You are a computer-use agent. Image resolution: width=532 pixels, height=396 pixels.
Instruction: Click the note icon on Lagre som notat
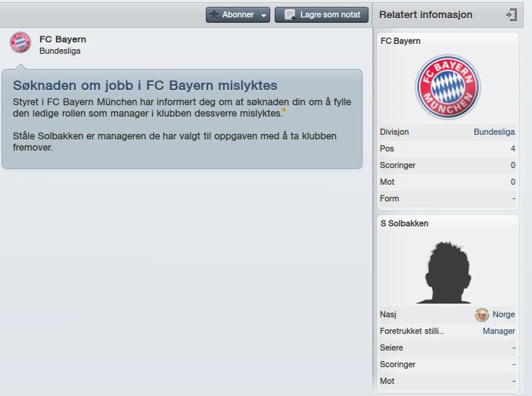(x=290, y=14)
